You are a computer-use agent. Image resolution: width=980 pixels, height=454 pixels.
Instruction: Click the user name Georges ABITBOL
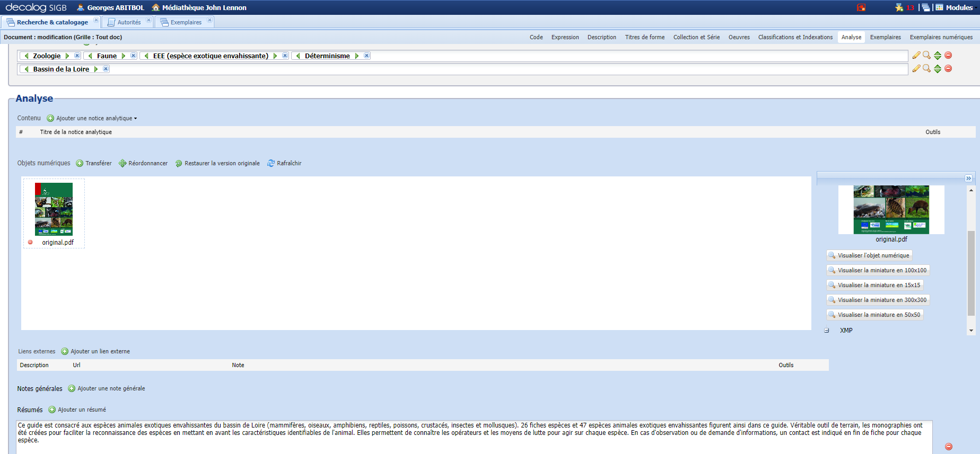point(116,7)
